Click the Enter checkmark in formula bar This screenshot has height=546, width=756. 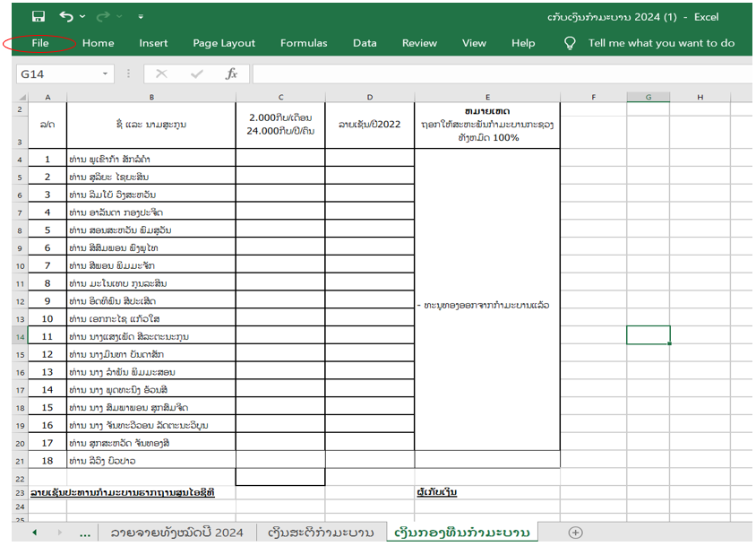[196, 74]
